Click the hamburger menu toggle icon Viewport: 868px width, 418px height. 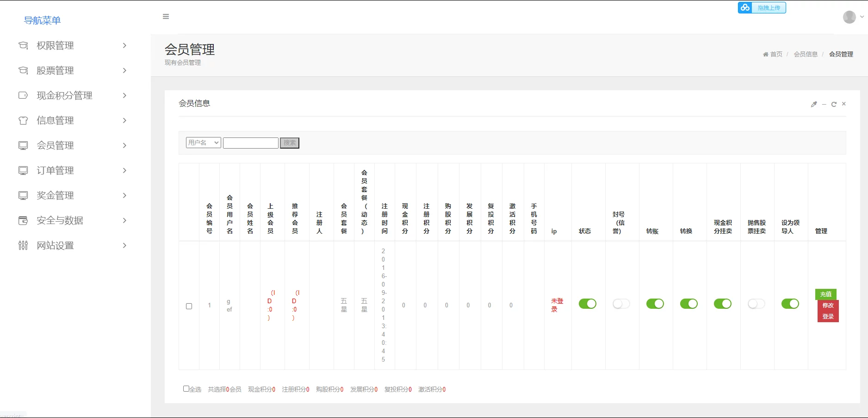[166, 17]
